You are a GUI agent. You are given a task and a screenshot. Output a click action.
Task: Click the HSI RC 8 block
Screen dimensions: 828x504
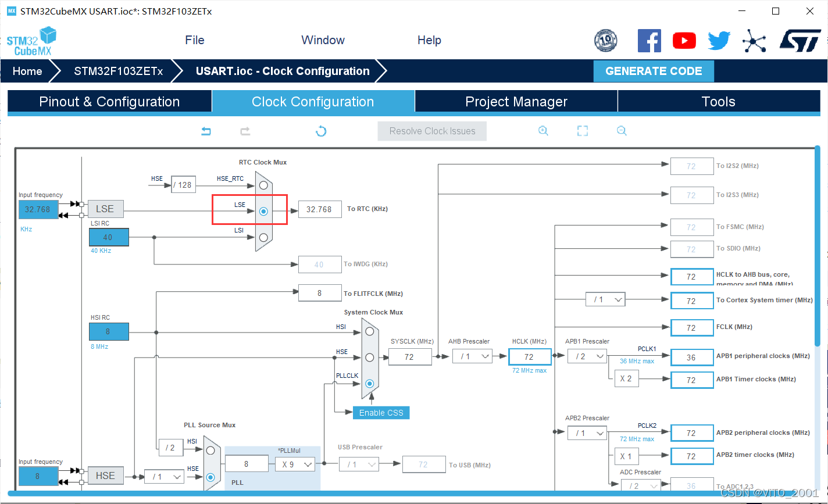click(109, 331)
